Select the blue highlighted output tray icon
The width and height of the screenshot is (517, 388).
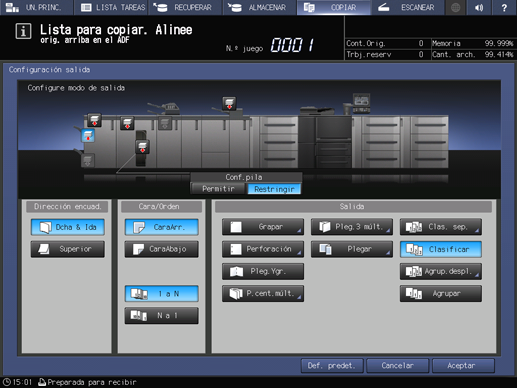pyautogui.click(x=88, y=136)
